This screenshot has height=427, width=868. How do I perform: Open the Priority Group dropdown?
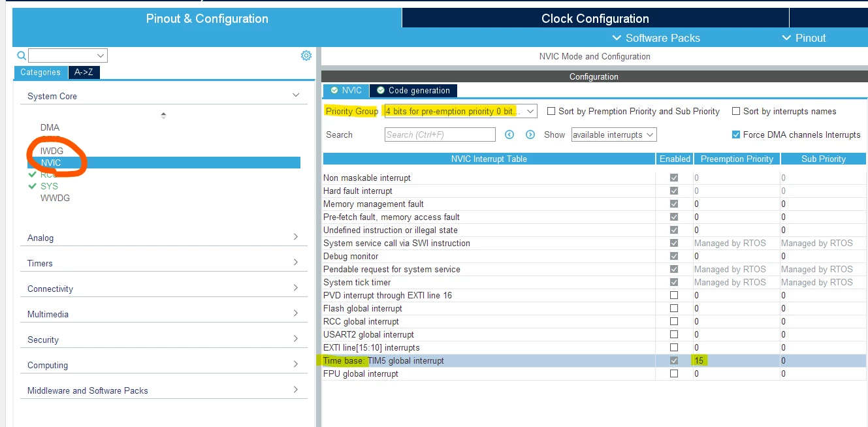460,111
